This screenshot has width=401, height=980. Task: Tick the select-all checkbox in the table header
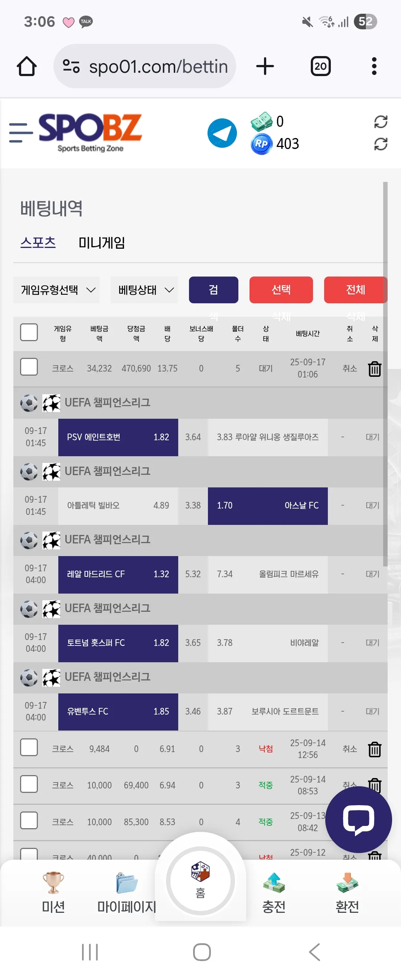[29, 332]
